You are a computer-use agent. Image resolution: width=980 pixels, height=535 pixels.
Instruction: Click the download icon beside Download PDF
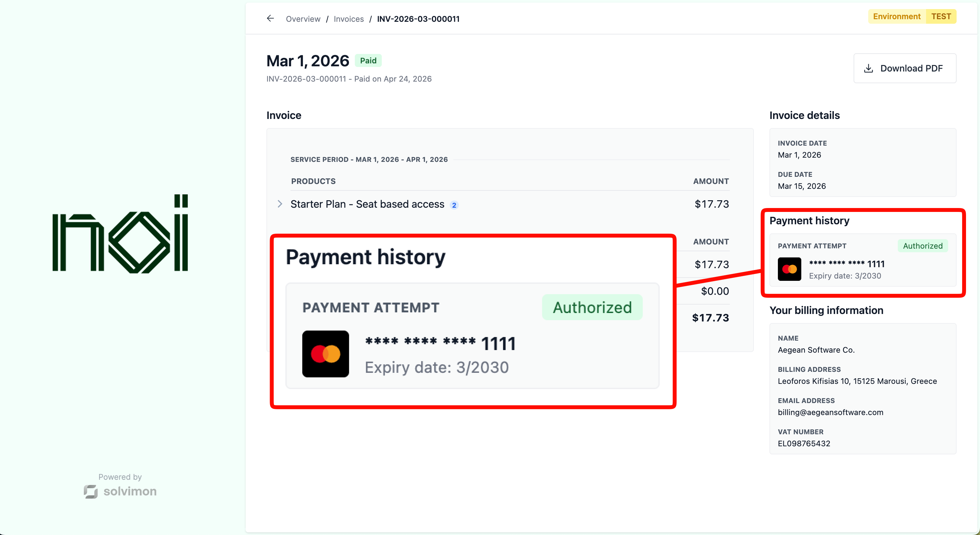(869, 69)
